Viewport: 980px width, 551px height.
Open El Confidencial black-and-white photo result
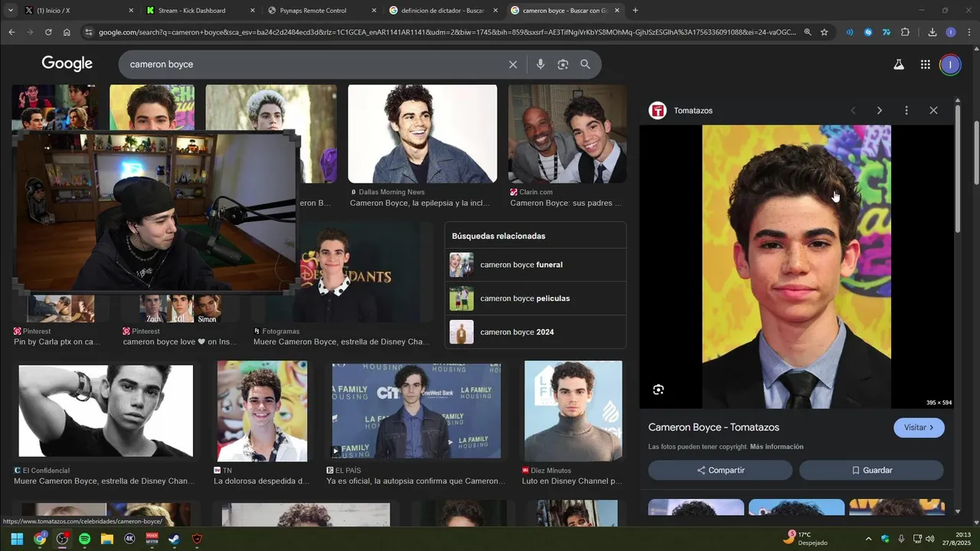tap(106, 411)
